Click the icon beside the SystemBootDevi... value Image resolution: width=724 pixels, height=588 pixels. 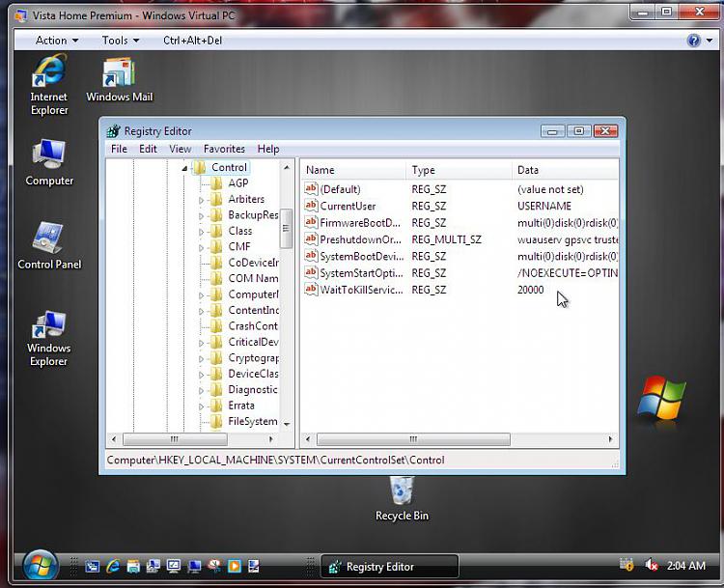point(311,256)
